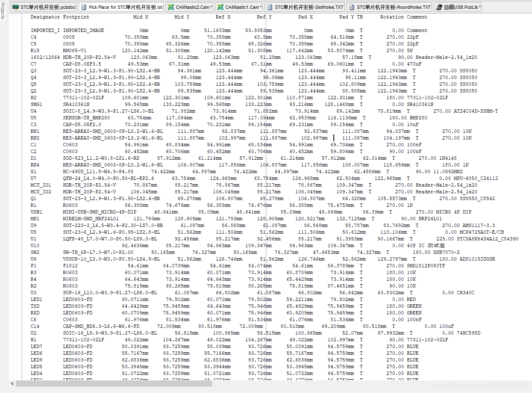The width and height of the screenshot is (532, 393).
Task: Click comment MCP4725A0T-E/CH
Action: click(x=482, y=232)
